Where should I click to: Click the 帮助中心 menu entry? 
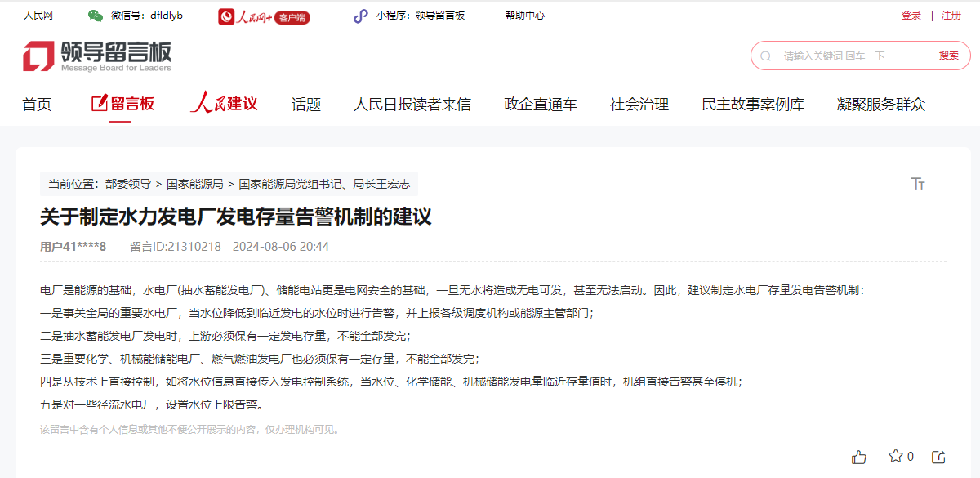[x=523, y=15]
